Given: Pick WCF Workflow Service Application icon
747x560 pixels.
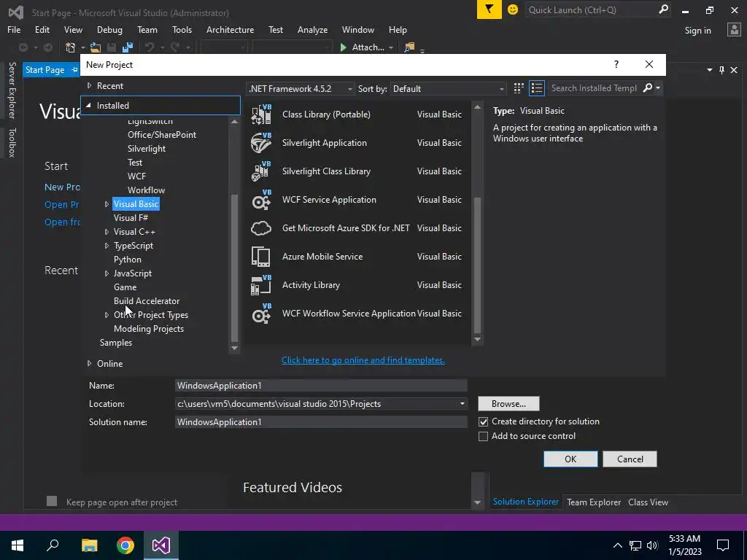Looking at the screenshot, I should [261, 314].
